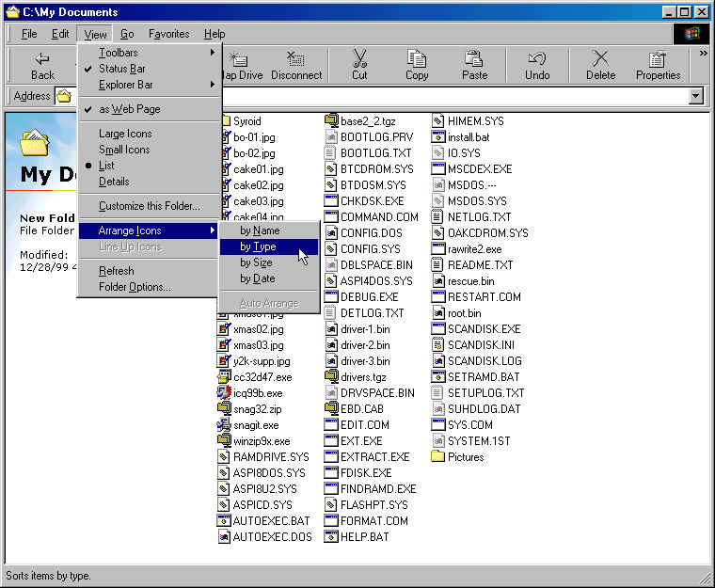The height and width of the screenshot is (588, 715).
Task: Click the Delete X toolbar icon
Action: 600,59
